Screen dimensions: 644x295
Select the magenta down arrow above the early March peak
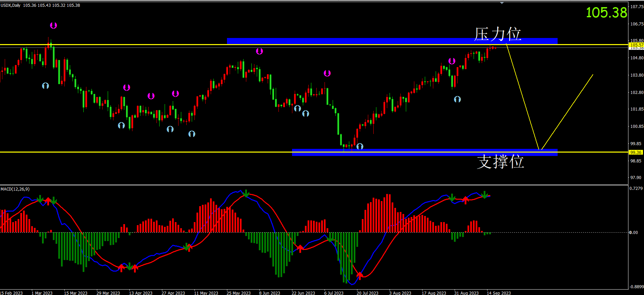[54, 25]
